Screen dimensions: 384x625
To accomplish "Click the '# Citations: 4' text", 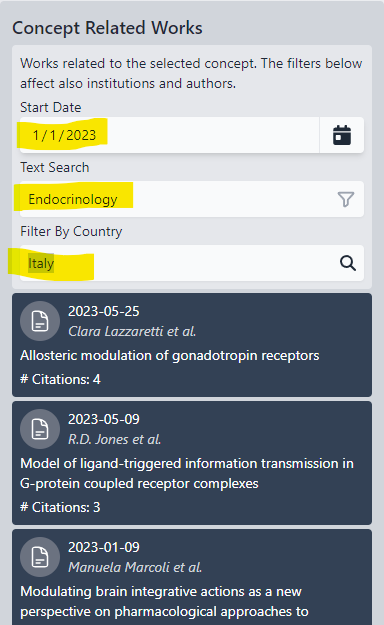I will coord(60,379).
